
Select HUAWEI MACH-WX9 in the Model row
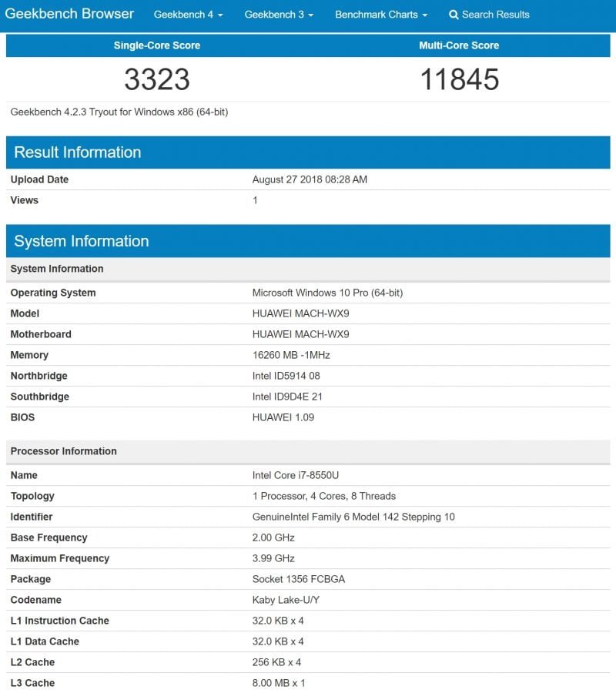tap(300, 313)
